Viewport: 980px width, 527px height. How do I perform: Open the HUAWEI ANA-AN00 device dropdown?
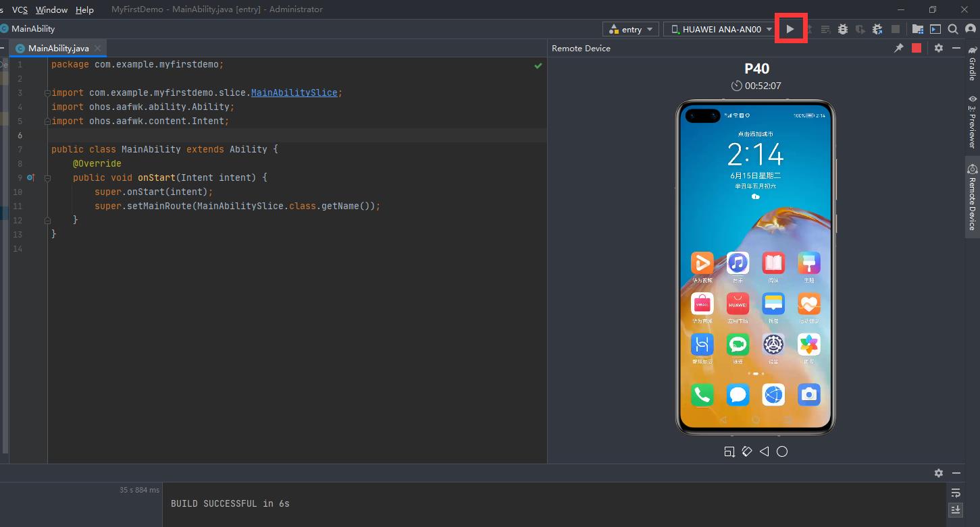click(x=720, y=29)
